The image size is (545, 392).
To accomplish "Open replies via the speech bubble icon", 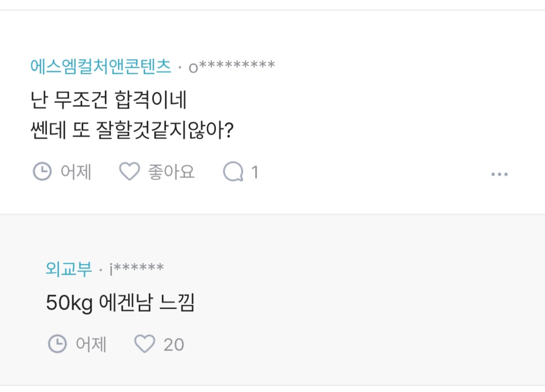I will (x=233, y=172).
